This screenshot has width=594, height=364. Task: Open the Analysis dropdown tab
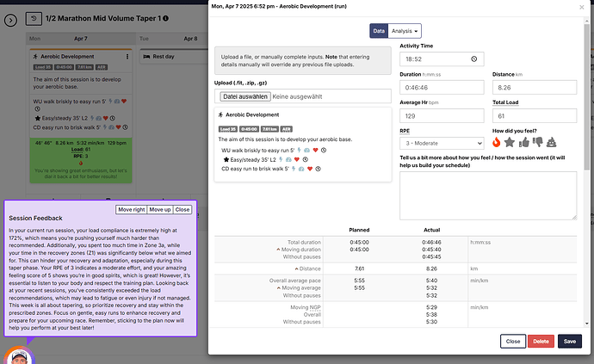click(x=405, y=31)
